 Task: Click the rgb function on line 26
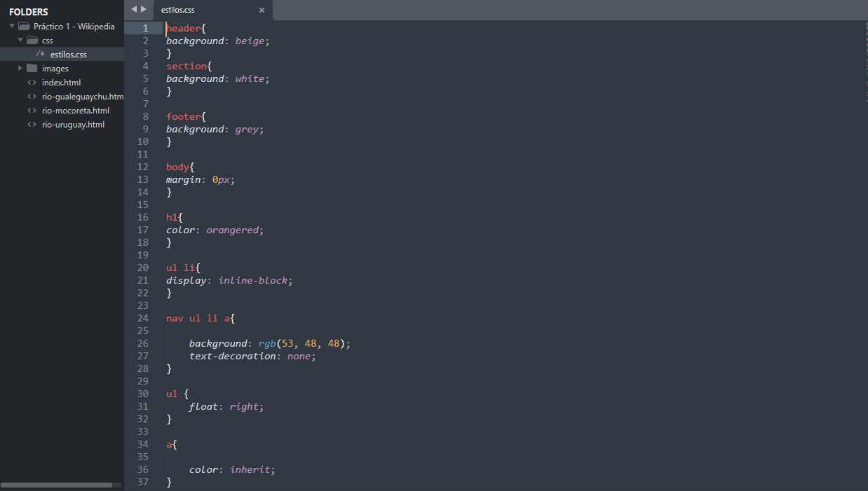click(x=267, y=343)
